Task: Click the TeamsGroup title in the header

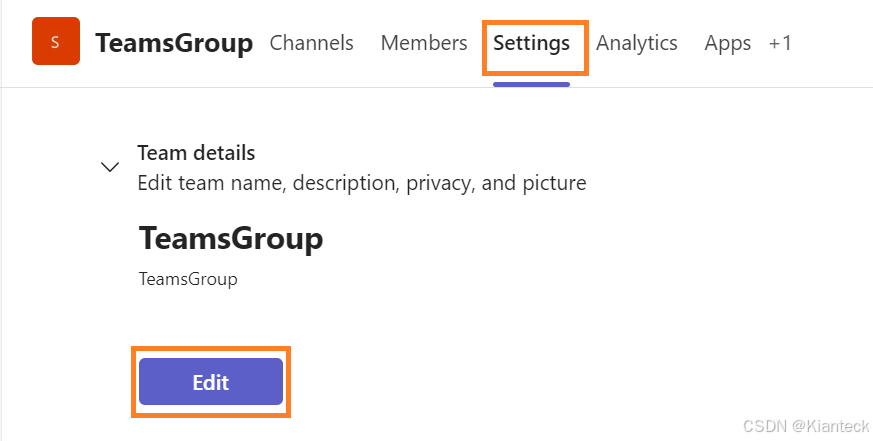Action: (174, 43)
